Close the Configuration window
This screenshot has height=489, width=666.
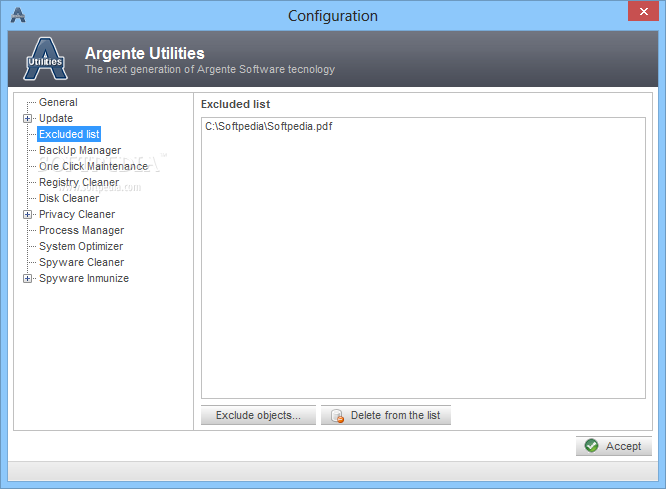(x=643, y=11)
